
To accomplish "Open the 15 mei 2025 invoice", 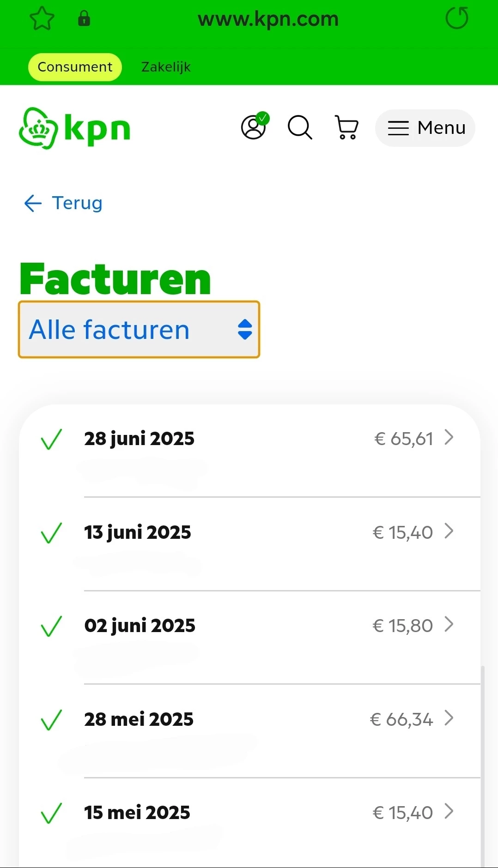I will (137, 813).
